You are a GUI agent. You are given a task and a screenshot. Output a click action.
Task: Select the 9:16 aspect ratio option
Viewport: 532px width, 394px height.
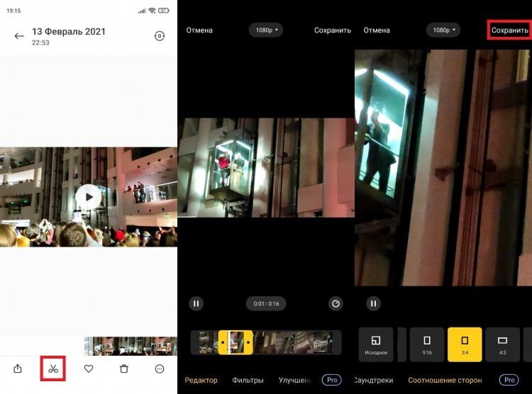point(427,344)
